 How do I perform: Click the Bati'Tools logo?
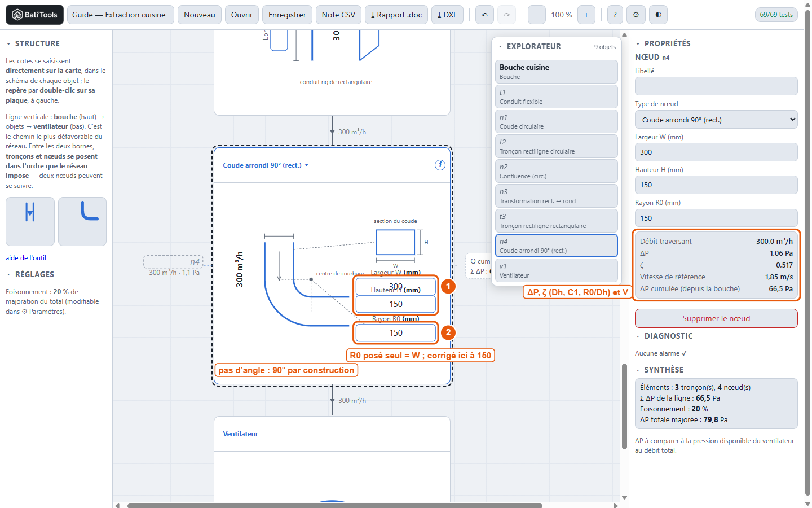click(34, 15)
